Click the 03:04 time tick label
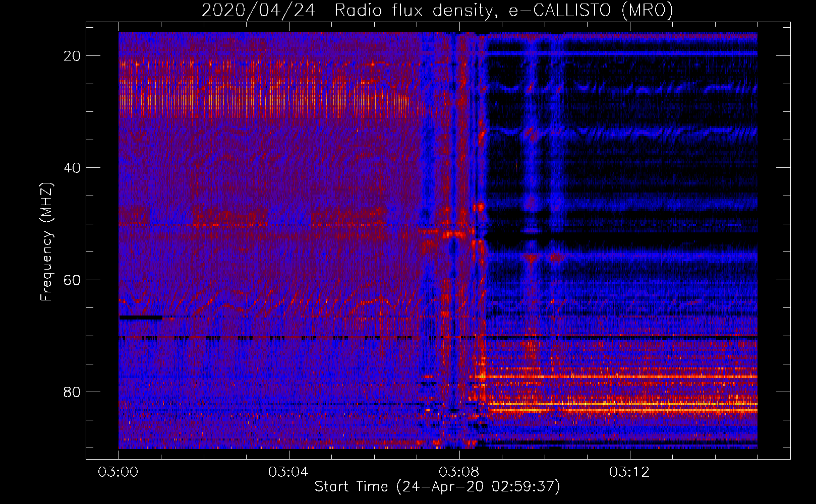Image resolution: width=816 pixels, height=504 pixels. pos(288,472)
